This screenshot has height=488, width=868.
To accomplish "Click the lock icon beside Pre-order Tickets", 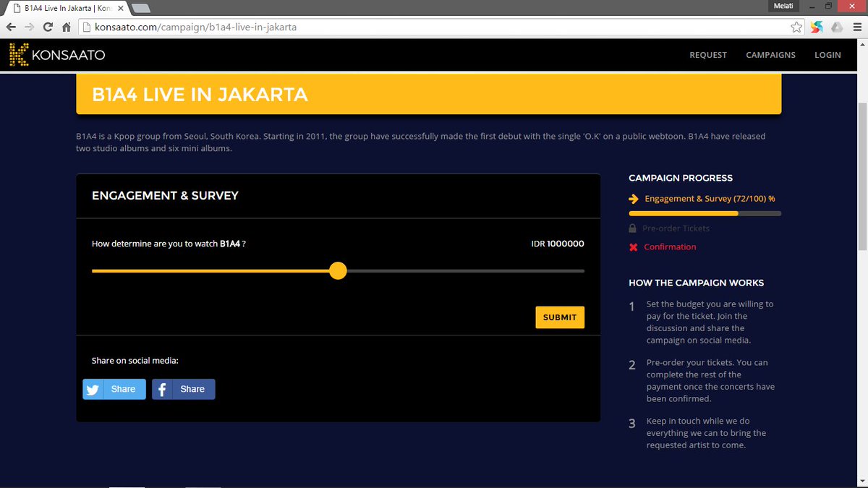I will pos(634,228).
